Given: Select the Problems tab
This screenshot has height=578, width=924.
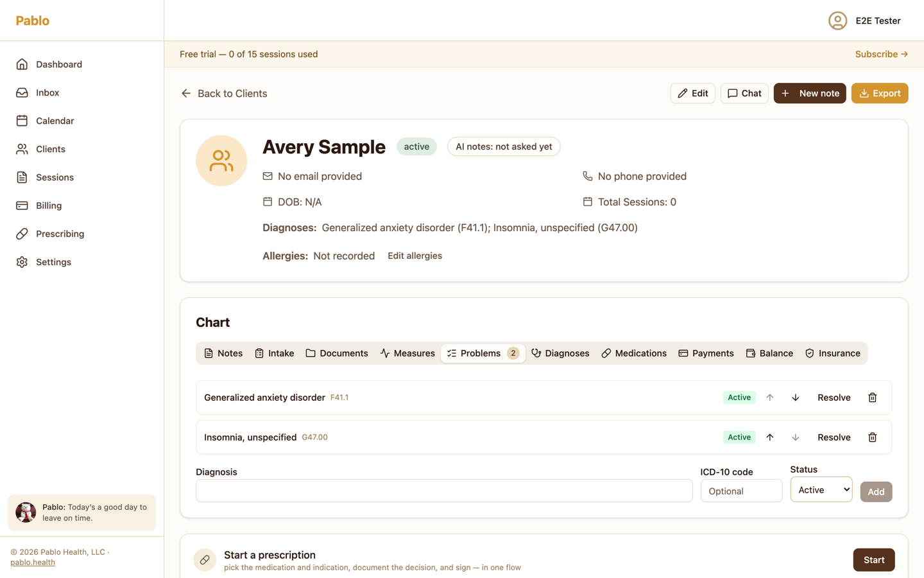Looking at the screenshot, I should 483,353.
